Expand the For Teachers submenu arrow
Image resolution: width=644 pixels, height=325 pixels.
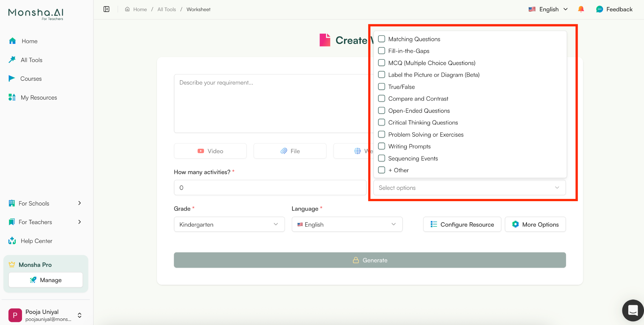(80, 222)
